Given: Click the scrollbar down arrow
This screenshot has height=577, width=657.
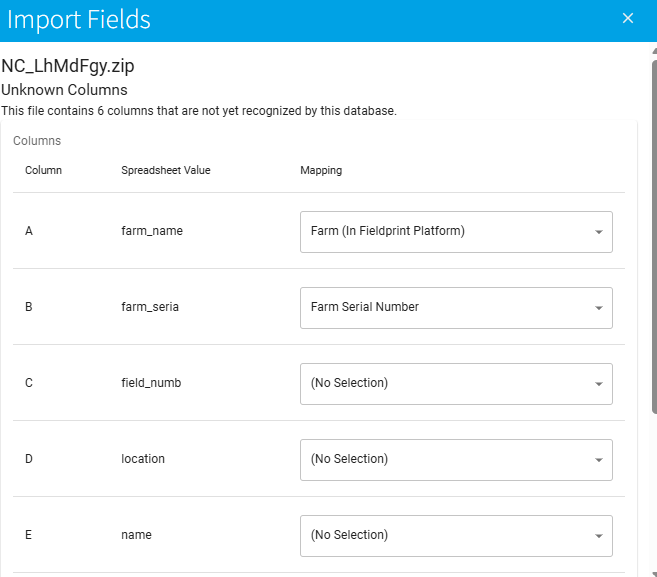Looking at the screenshot, I should coord(653,571).
